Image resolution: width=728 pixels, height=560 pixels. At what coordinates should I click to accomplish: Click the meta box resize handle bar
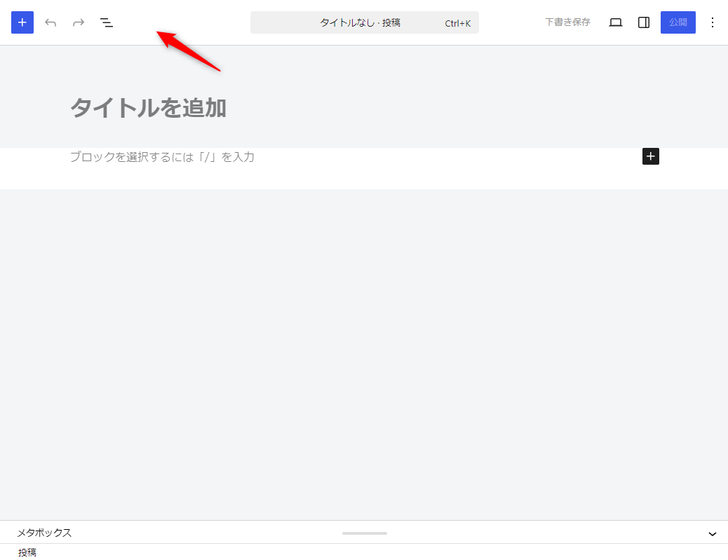364,533
